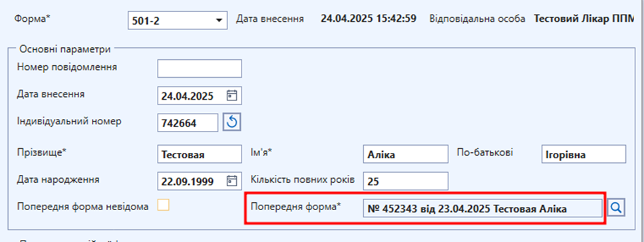This screenshot has width=644, height=242.
Task: Open the calendar picker for Дата народження
Action: pyautogui.click(x=232, y=180)
